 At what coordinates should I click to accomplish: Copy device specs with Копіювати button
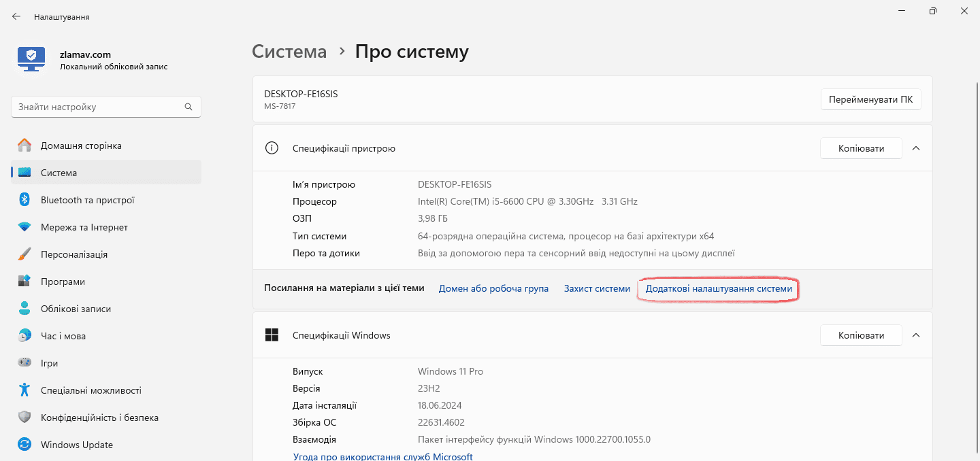[862, 148]
